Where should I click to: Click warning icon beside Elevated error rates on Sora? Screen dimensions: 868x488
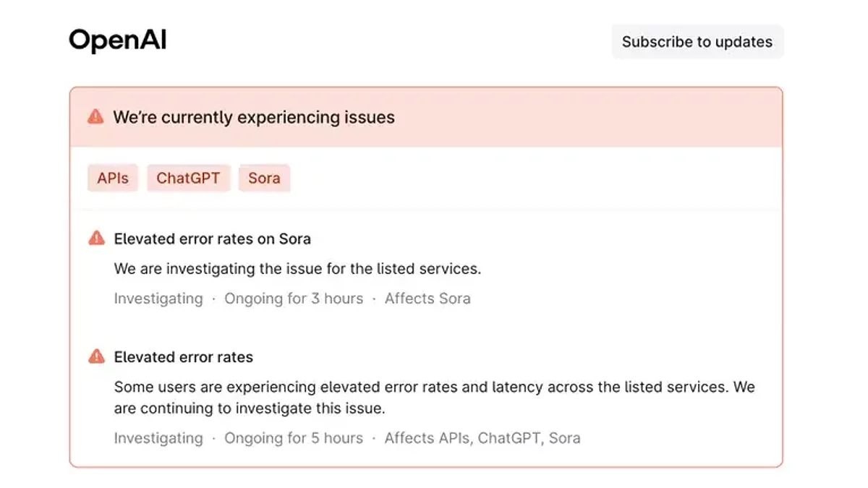pos(96,238)
